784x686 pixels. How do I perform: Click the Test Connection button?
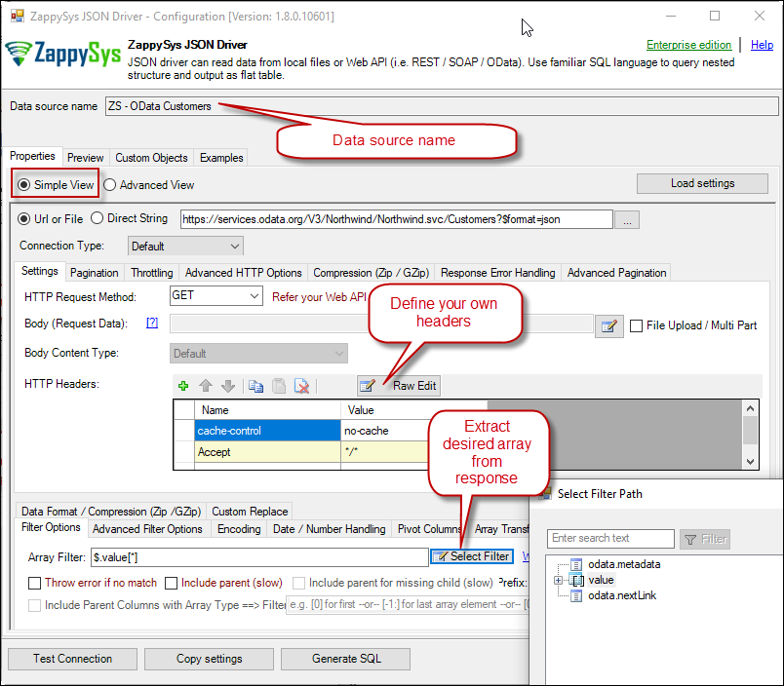click(x=72, y=659)
